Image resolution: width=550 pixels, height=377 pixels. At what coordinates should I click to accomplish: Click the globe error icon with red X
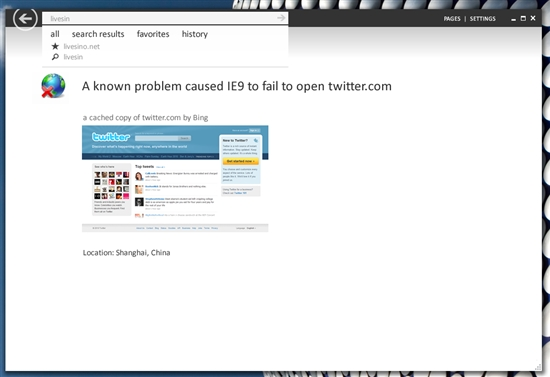53,86
